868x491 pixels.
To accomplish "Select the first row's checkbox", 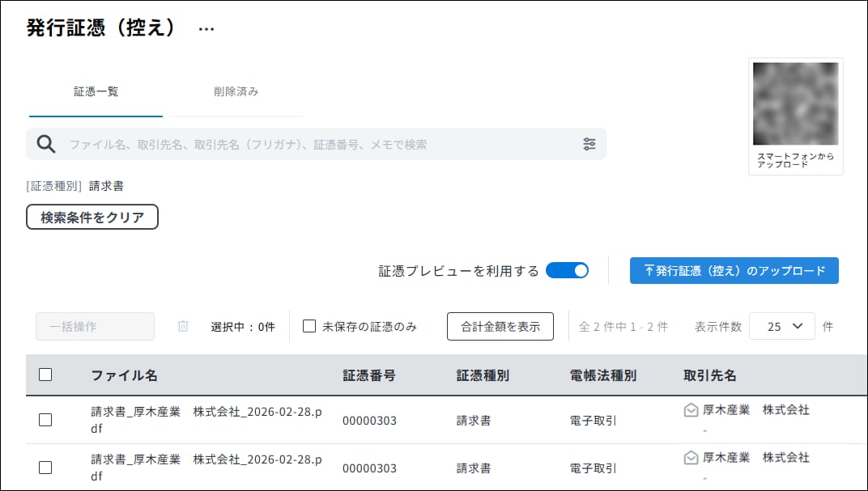I will 45,421.
